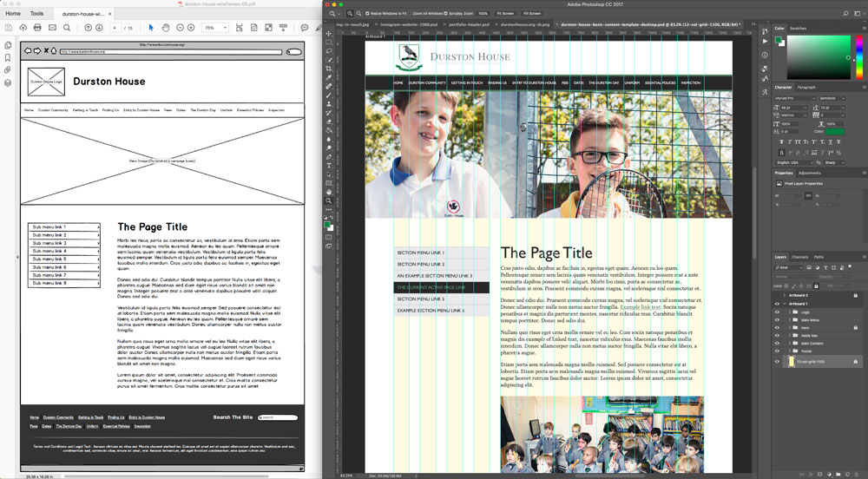The width and height of the screenshot is (868, 479).
Task: Print the PDF in Acrobat
Action: 37,27
